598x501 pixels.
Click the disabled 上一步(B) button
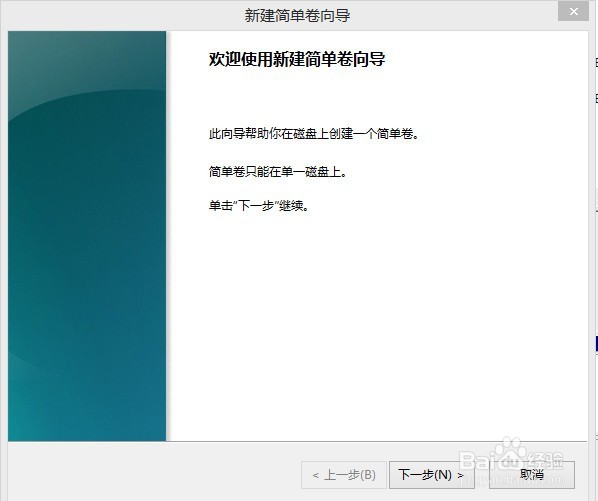click(x=344, y=475)
